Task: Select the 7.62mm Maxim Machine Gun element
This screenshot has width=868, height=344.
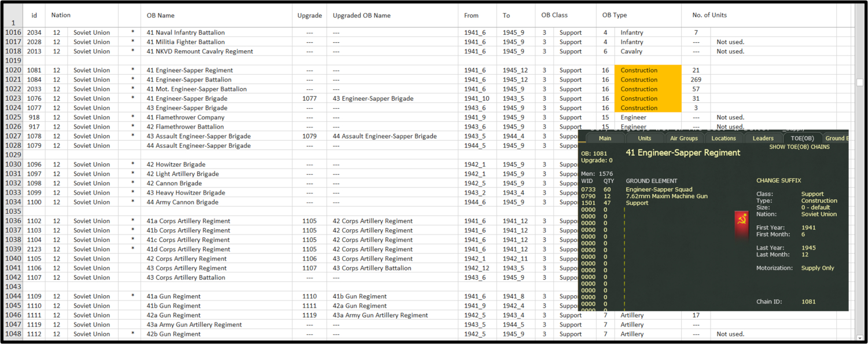Action: pyautogui.click(x=667, y=196)
